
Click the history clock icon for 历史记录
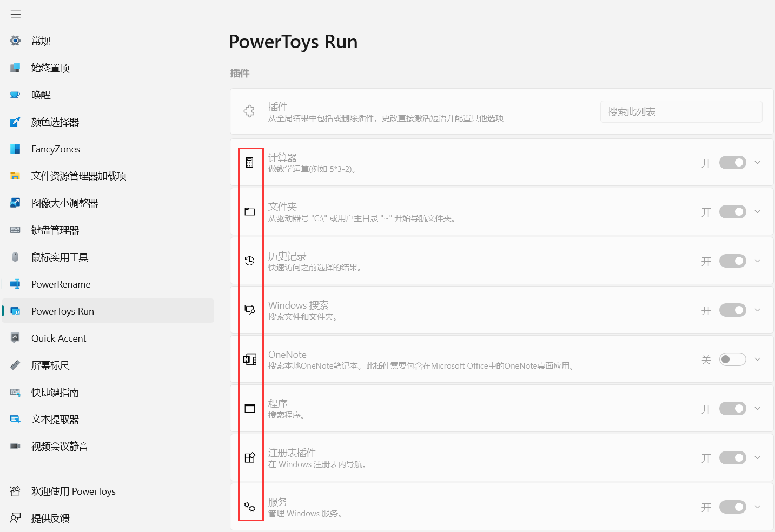point(249,261)
